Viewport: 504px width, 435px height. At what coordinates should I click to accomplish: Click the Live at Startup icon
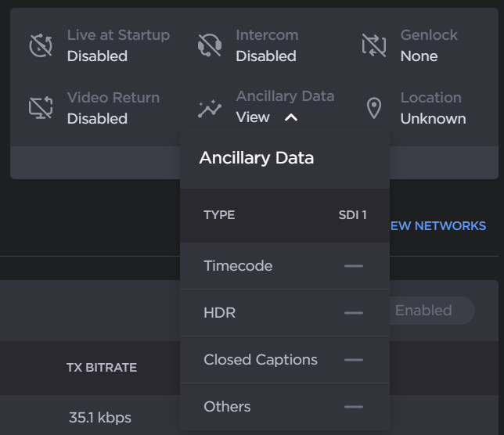[41, 45]
